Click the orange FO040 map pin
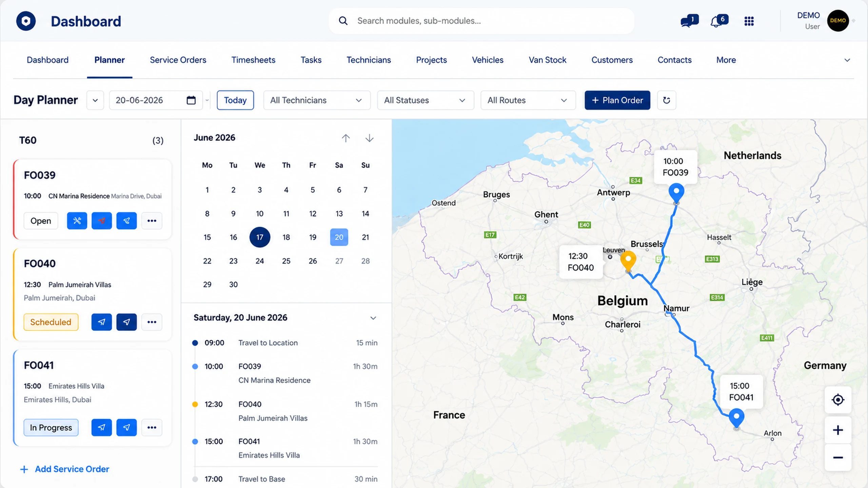 tap(628, 260)
